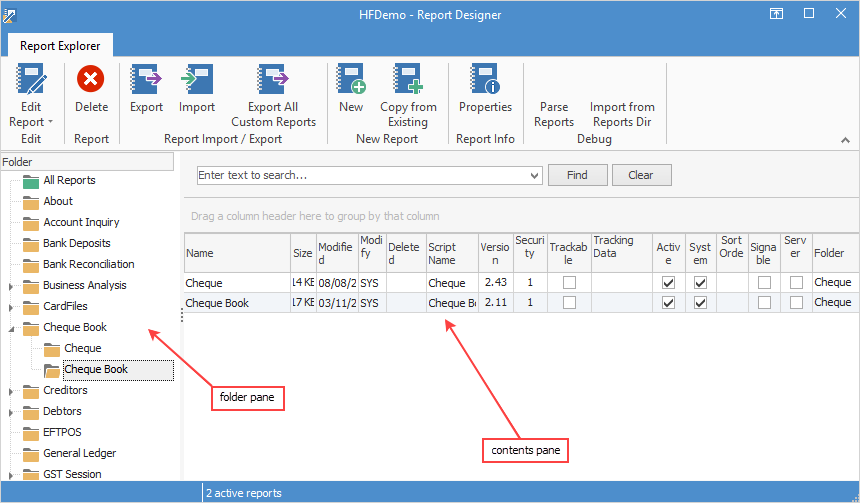
Task: Click the About folder icon
Action: click(31, 202)
